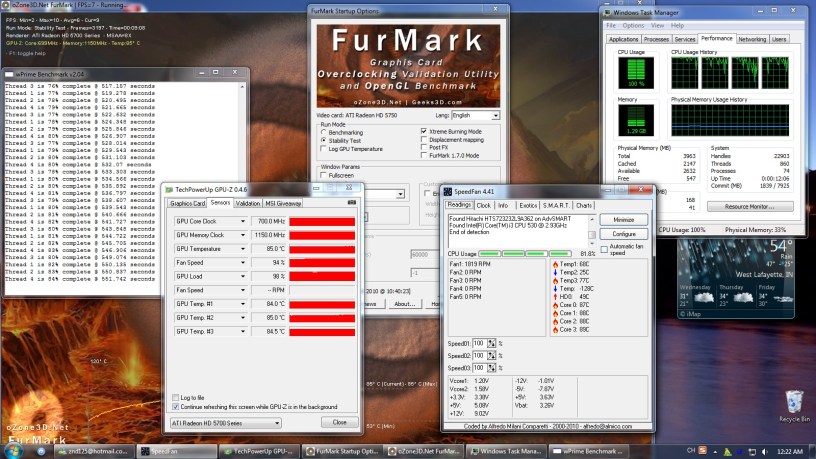Enable the Log to file checkbox
This screenshot has height=459, width=816.
click(176, 397)
